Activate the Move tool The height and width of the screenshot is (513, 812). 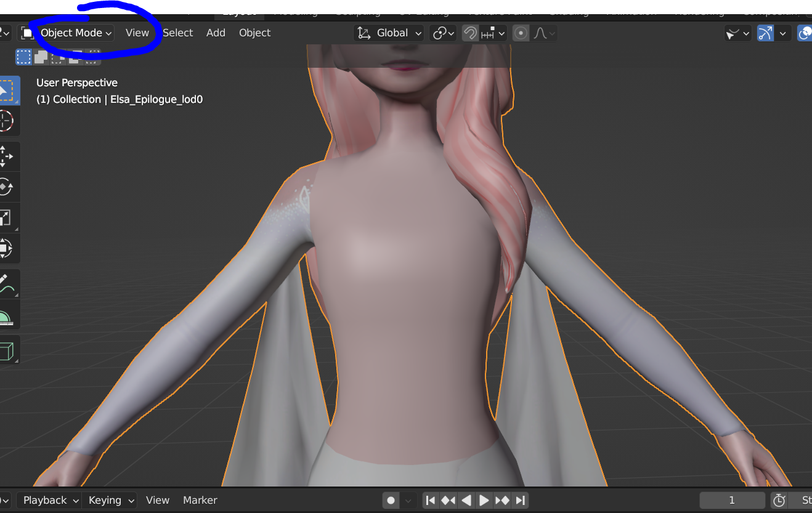click(6, 156)
